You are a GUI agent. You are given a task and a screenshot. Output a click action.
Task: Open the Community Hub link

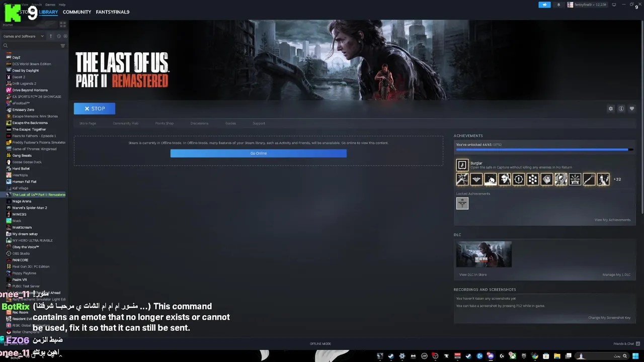(126, 123)
